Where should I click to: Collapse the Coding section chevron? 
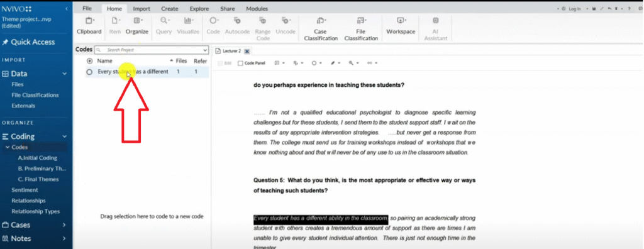(65, 136)
